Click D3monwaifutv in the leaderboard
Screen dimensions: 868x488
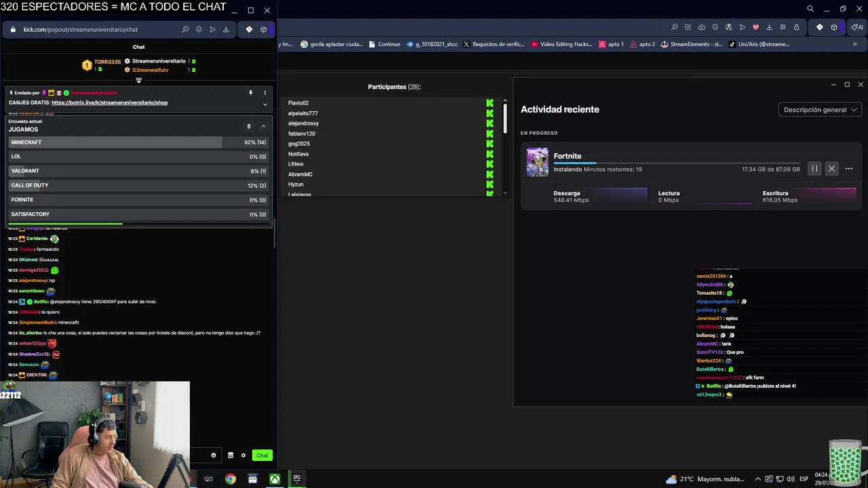[151, 70]
